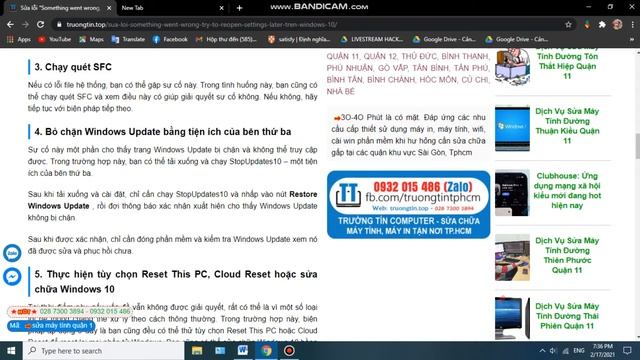The height and width of the screenshot is (360, 640).
Task: Open Dịch Vụ Sửa Máy Tính Đường Thái Phiên link
Action: pos(567,316)
